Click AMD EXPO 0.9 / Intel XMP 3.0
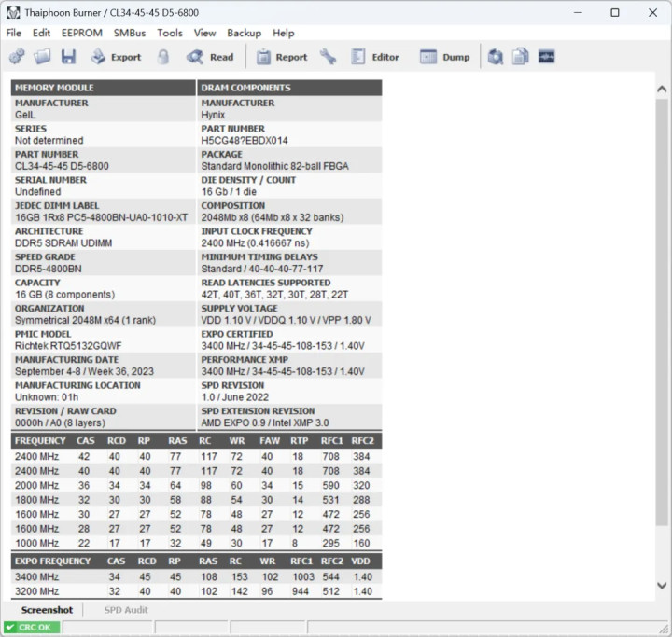Image resolution: width=672 pixels, height=637 pixels. coord(265,423)
